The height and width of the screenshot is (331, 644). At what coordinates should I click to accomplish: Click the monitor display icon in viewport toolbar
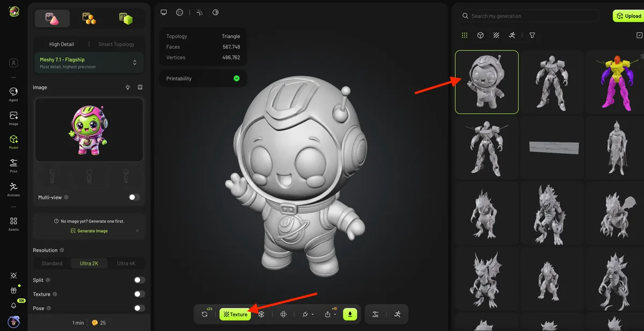(x=164, y=12)
